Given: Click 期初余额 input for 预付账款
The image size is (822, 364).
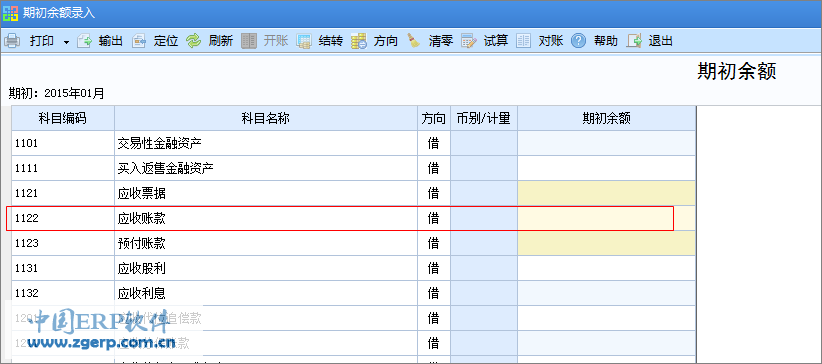Looking at the screenshot, I should [x=607, y=243].
